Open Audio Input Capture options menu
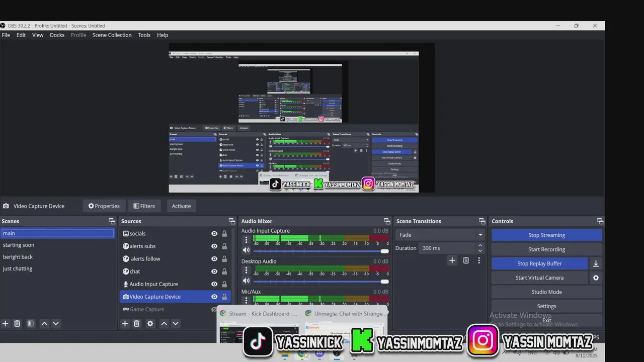This screenshot has height=362, width=644. 246,240
